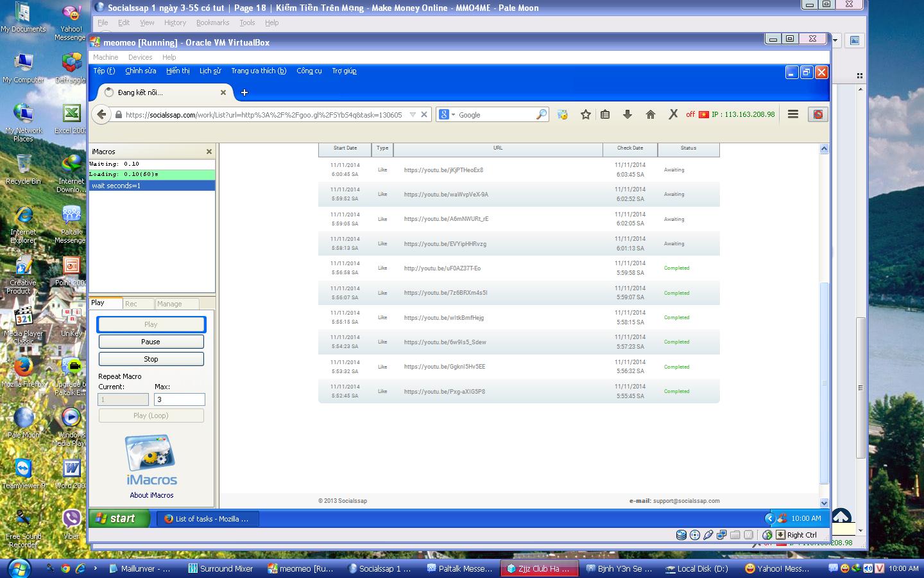Click the smiley add-on toolbar icon
924x578 pixels.
click(x=563, y=114)
